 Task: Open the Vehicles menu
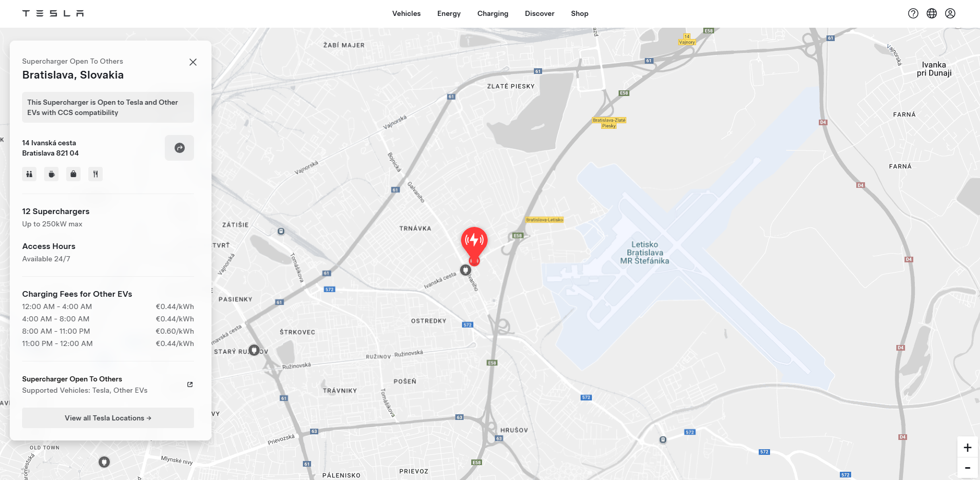click(407, 13)
